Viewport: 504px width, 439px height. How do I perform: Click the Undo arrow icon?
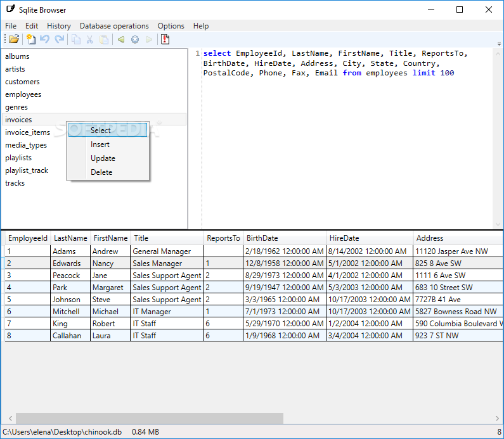click(x=44, y=39)
